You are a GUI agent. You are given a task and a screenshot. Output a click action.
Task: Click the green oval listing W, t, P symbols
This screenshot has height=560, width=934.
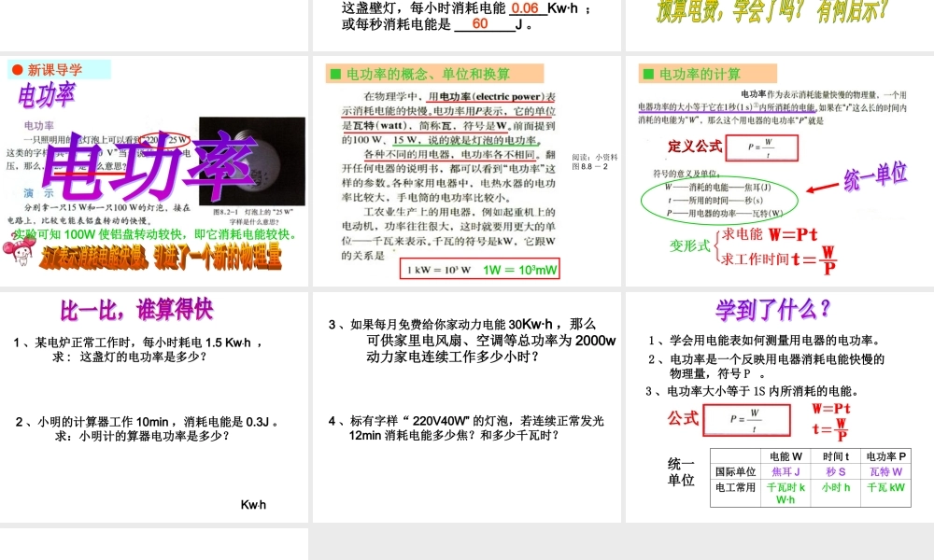tap(719, 201)
